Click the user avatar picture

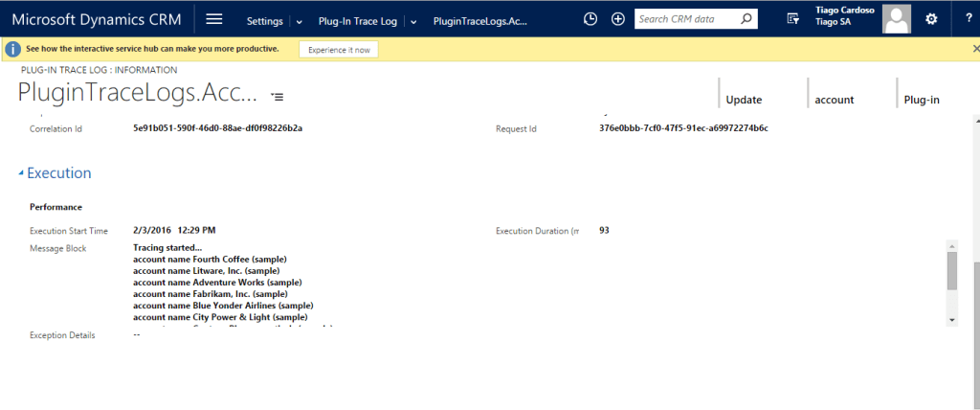click(896, 19)
